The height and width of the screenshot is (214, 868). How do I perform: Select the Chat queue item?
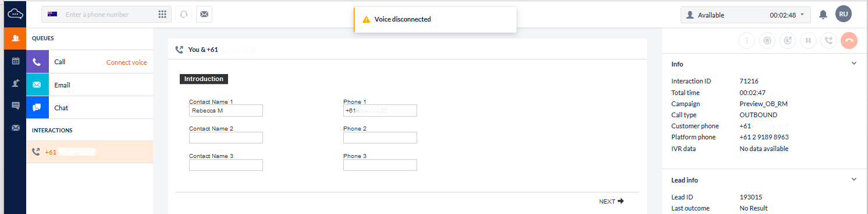tap(90, 107)
